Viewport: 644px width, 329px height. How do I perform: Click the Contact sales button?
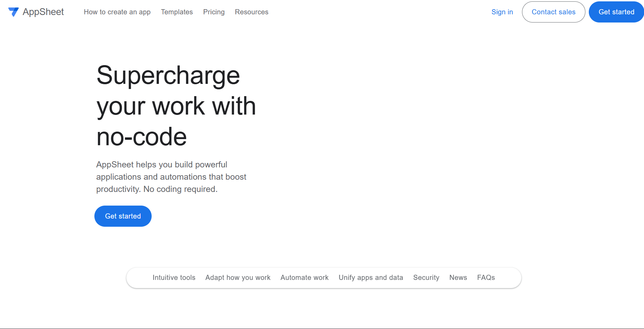tap(554, 12)
